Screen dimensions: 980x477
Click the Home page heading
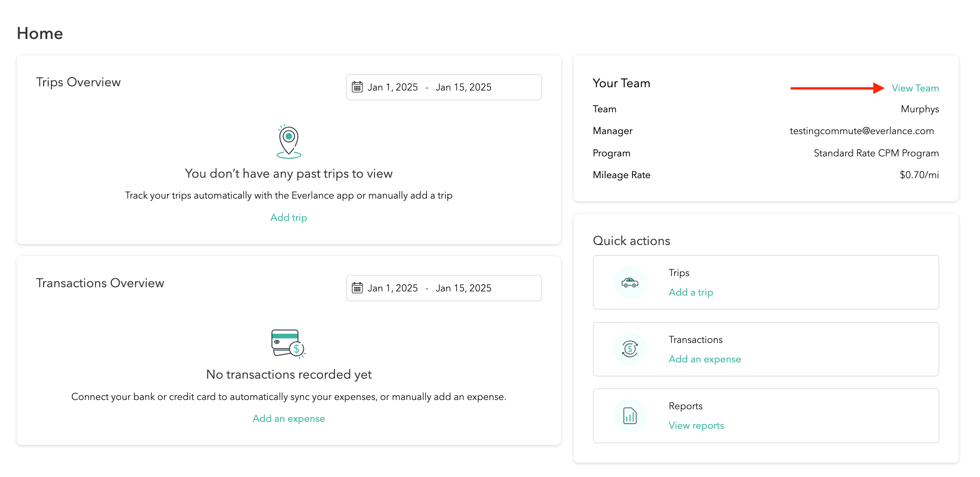[x=40, y=33]
